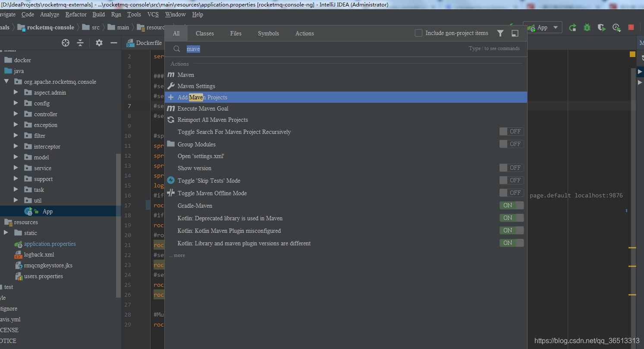
Task: Click Reimport All Maven Projects refresh icon
Action: click(x=171, y=120)
